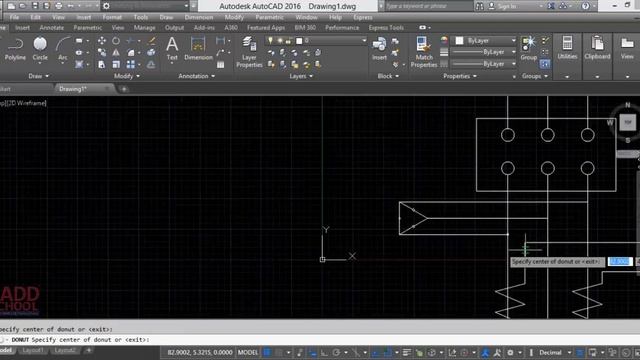The width and height of the screenshot is (640, 360).
Task: Insert a Table from Annotation panel
Action: [x=220, y=64]
